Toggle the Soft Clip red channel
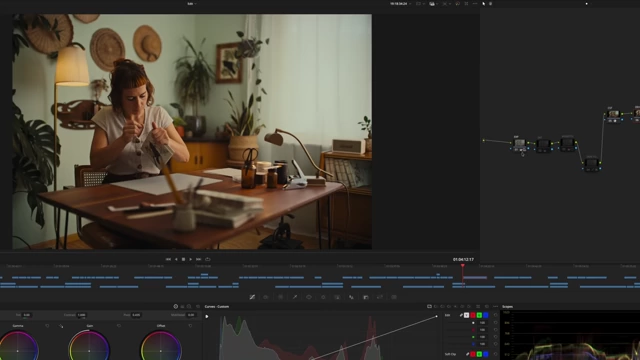 point(473,354)
